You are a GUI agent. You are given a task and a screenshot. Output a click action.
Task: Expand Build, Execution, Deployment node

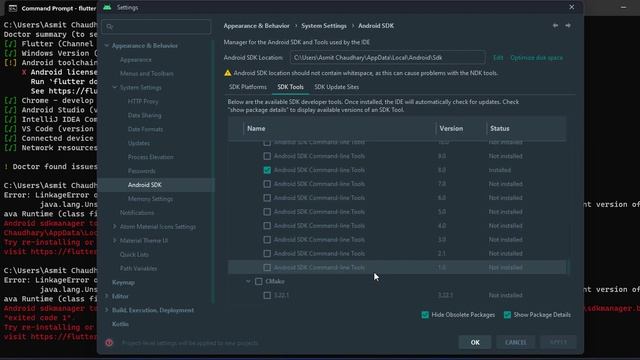tap(107, 310)
